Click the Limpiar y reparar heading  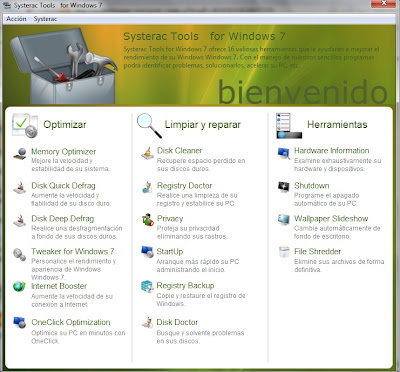(x=202, y=125)
